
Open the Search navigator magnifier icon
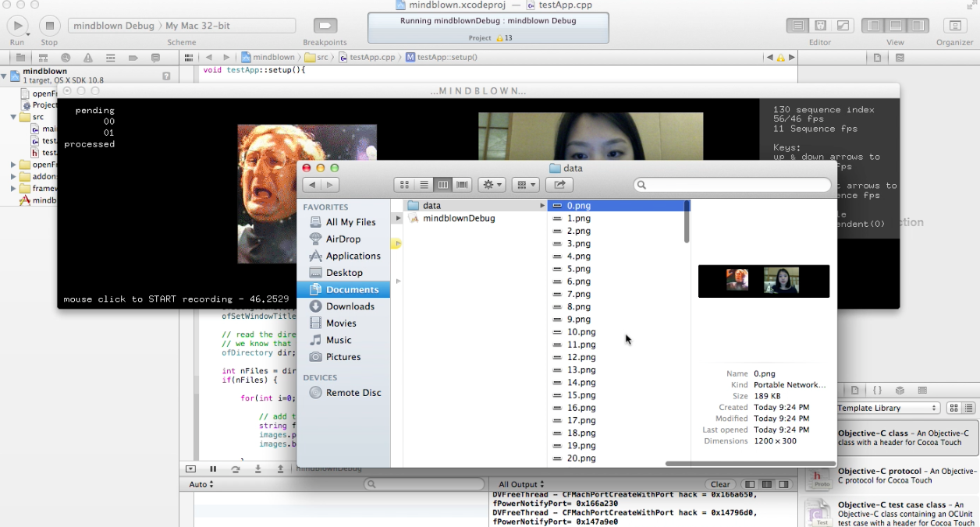point(66,58)
